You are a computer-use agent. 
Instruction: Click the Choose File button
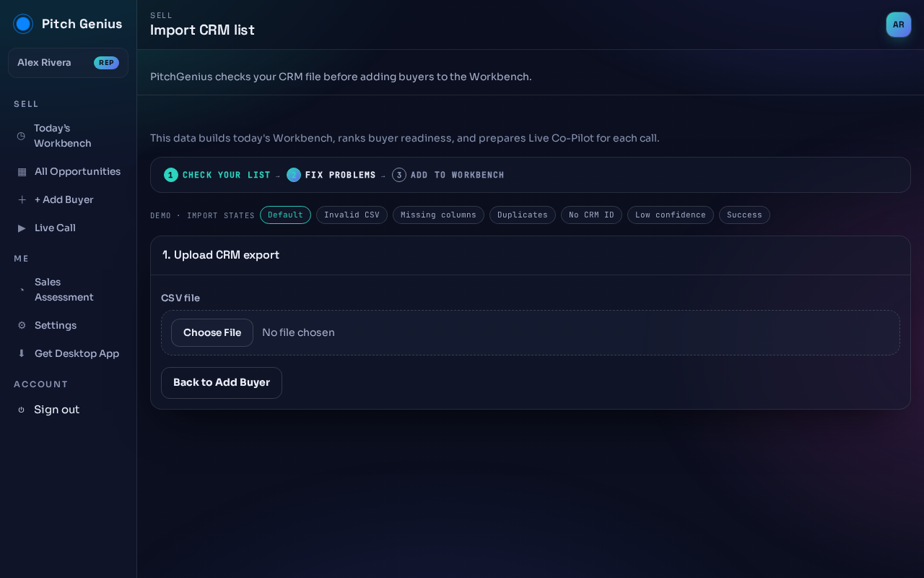tap(212, 332)
